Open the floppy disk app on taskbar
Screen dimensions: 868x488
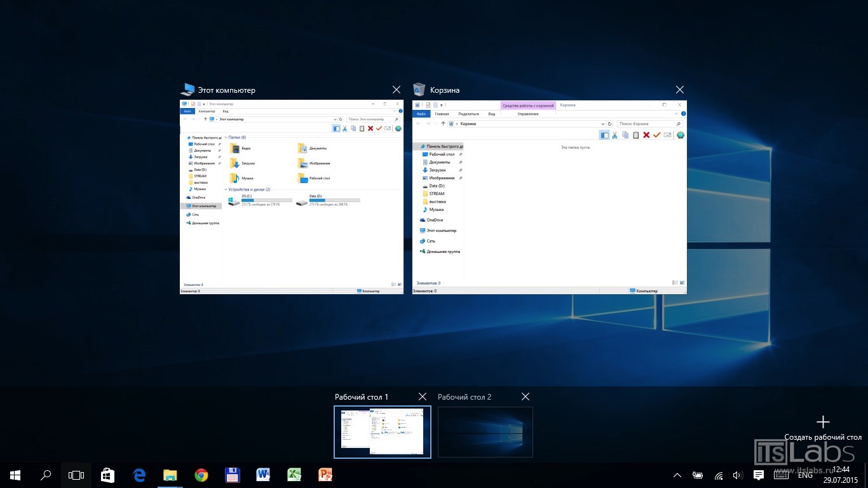232,475
